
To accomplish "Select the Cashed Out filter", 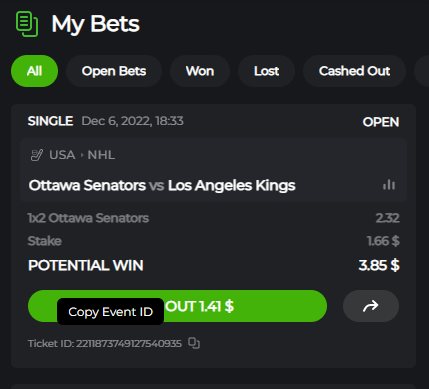I will (354, 71).
